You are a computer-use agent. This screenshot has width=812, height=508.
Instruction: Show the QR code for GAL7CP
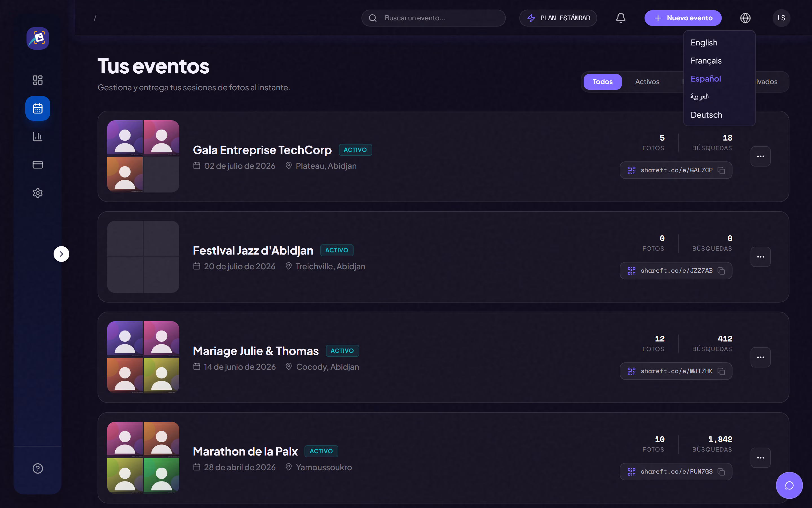(631, 170)
